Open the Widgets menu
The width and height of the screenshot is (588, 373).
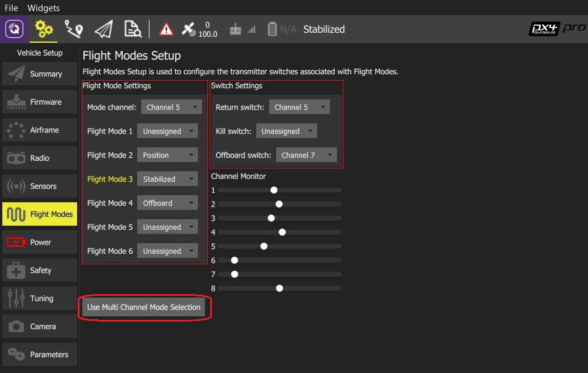pos(43,8)
